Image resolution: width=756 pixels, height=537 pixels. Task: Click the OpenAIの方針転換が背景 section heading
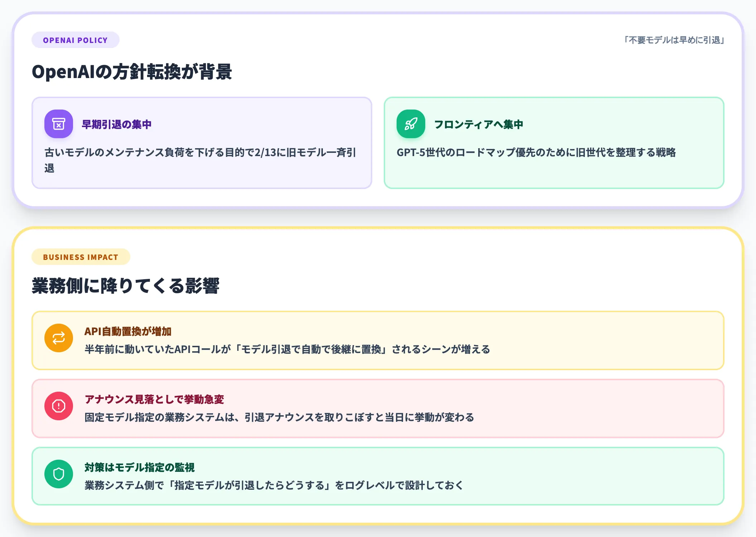(x=132, y=72)
